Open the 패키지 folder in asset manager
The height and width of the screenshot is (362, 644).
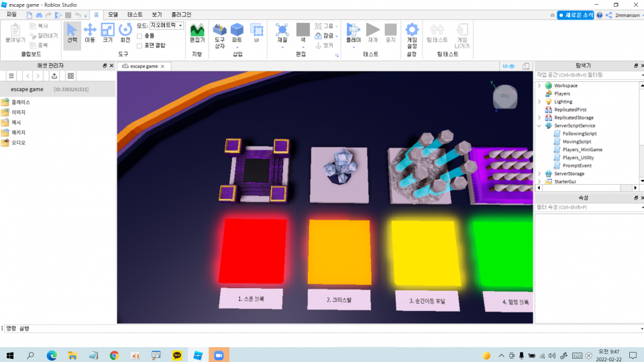14,132
